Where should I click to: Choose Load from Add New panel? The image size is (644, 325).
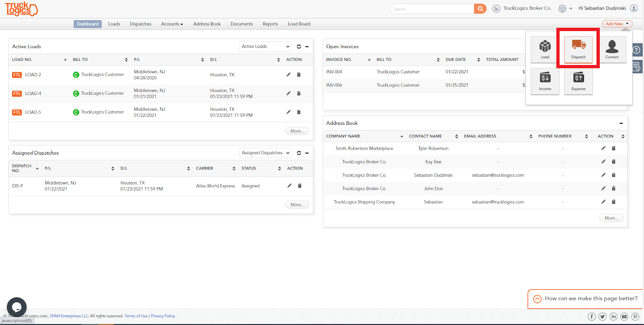[x=545, y=50]
